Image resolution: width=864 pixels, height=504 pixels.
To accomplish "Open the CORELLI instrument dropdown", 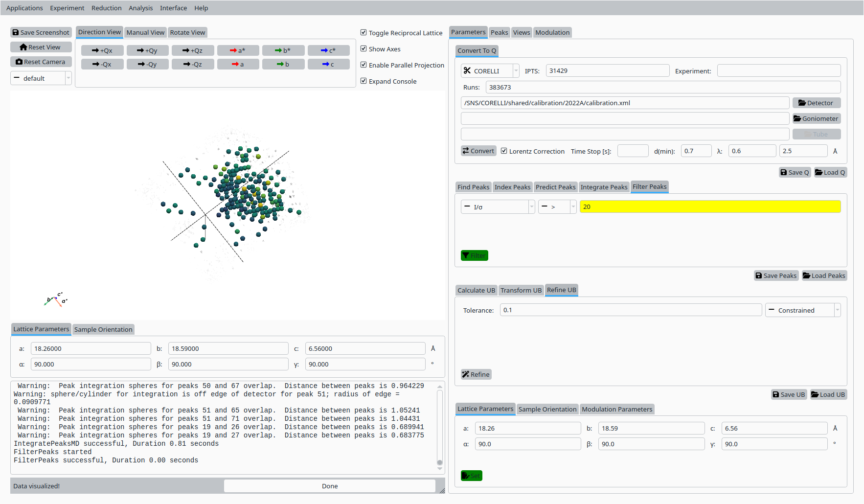I will click(x=490, y=71).
